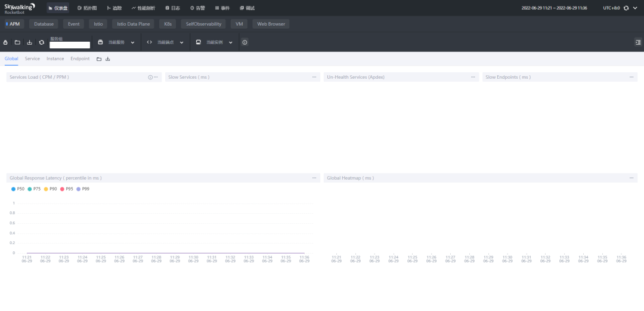This screenshot has width=644, height=311.
Task: Open Global Heatmap panel more menu
Action: [631, 178]
